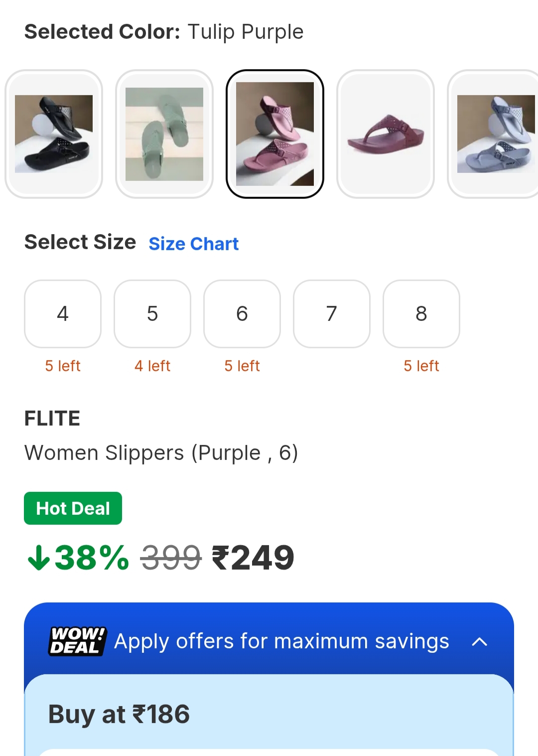The height and width of the screenshot is (756, 538).
Task: Select size 6
Action: [242, 313]
